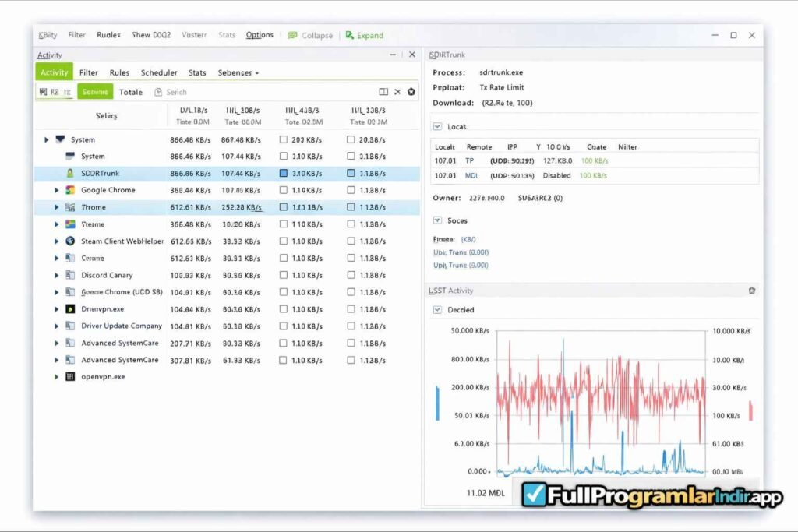Click the Expand button in top toolbar
This screenshot has width=798, height=532.
[x=365, y=35]
